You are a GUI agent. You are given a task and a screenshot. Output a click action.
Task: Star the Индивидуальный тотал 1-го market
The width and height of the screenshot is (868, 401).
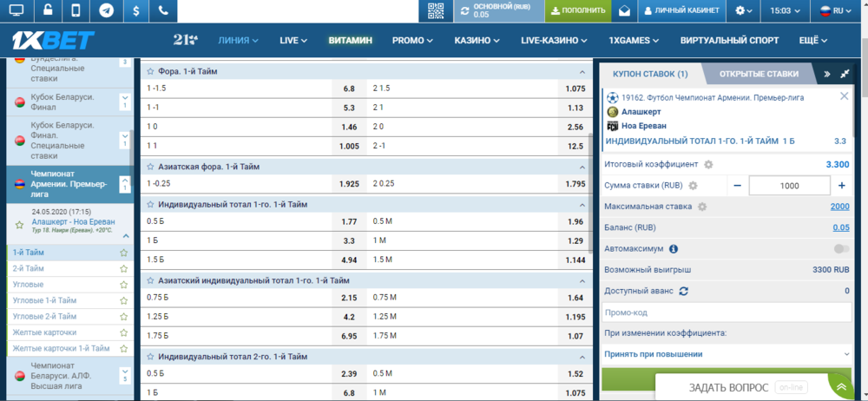pos(150,204)
